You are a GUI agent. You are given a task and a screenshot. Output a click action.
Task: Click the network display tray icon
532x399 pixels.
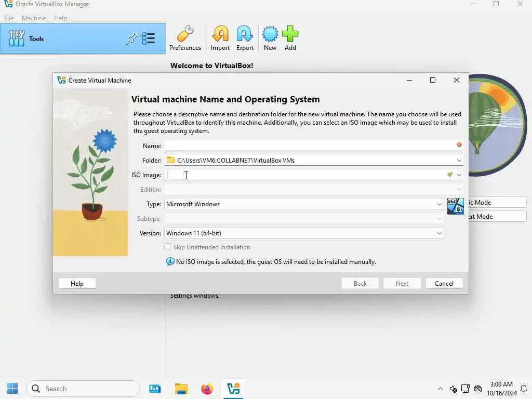(465, 389)
